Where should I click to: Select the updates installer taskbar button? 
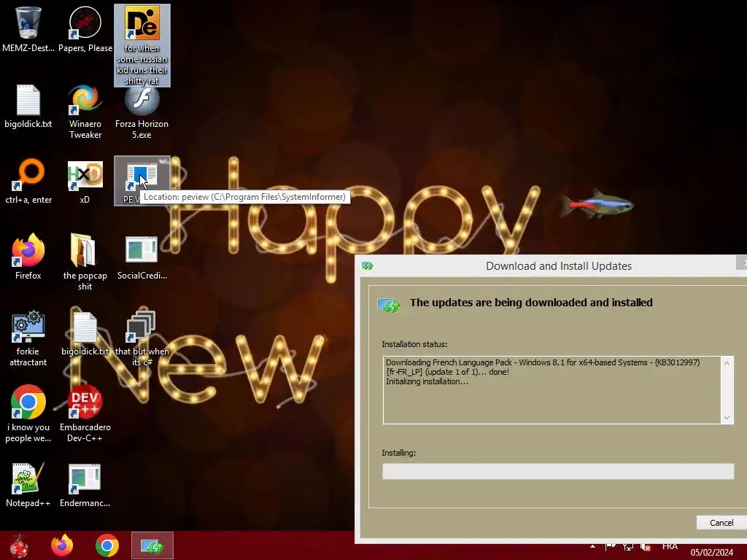point(152,545)
